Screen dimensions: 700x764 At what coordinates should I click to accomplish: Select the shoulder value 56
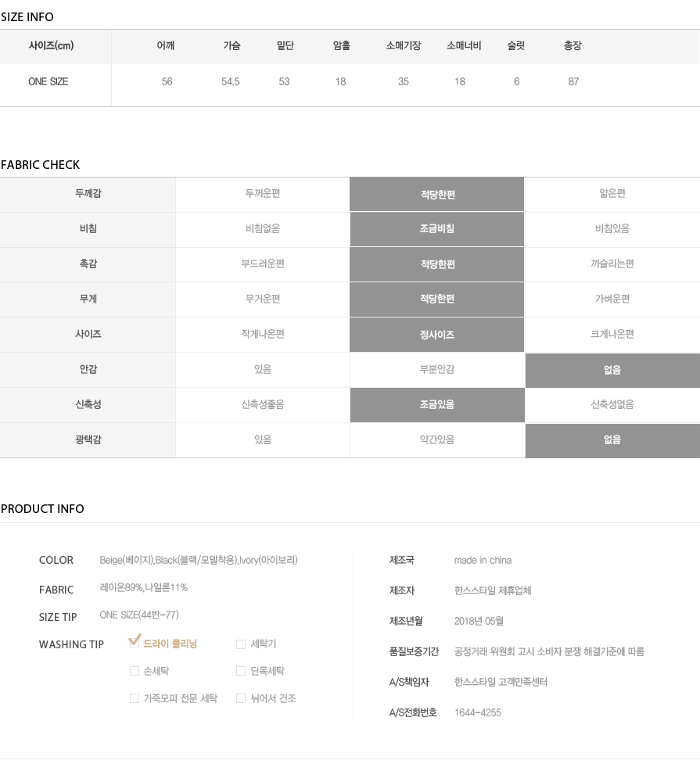(167, 82)
